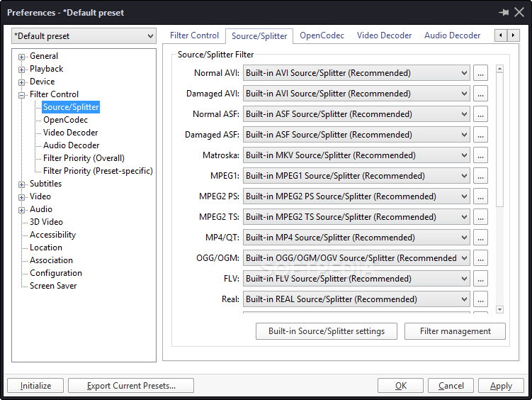This screenshot has width=532, height=400.
Task: Switch to the Video Decoder tab
Action: (x=384, y=35)
